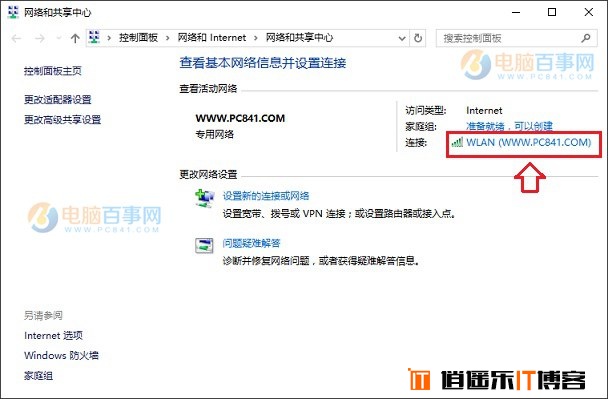Image resolution: width=608 pixels, height=399 pixels.
Task: Click the Internet access type value
Action: (x=484, y=111)
